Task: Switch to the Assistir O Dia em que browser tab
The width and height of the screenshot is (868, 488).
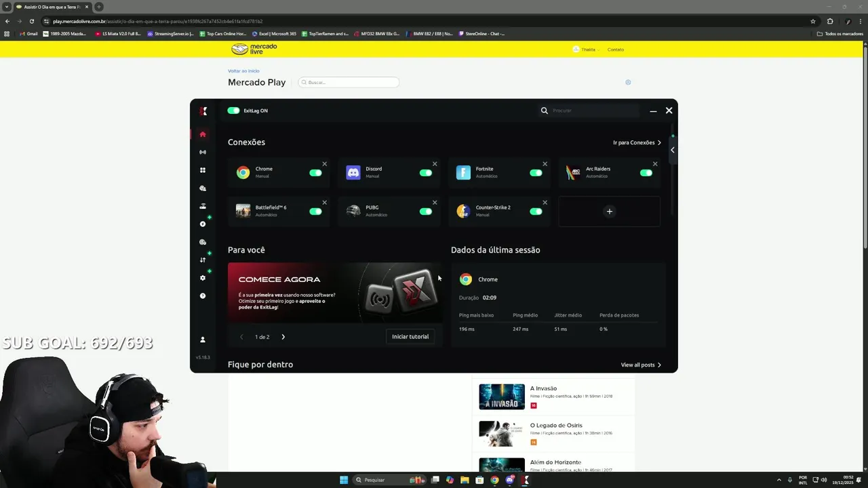Action: pyautogui.click(x=52, y=7)
